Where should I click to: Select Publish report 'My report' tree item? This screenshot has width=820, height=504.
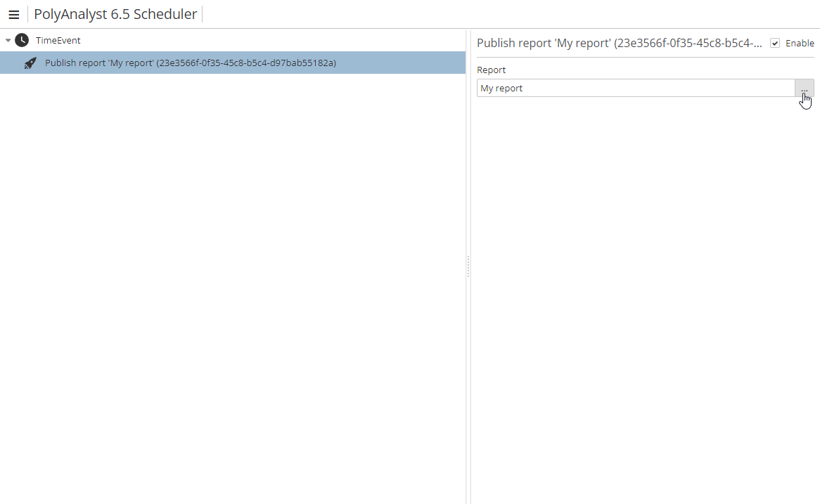(x=98, y=63)
